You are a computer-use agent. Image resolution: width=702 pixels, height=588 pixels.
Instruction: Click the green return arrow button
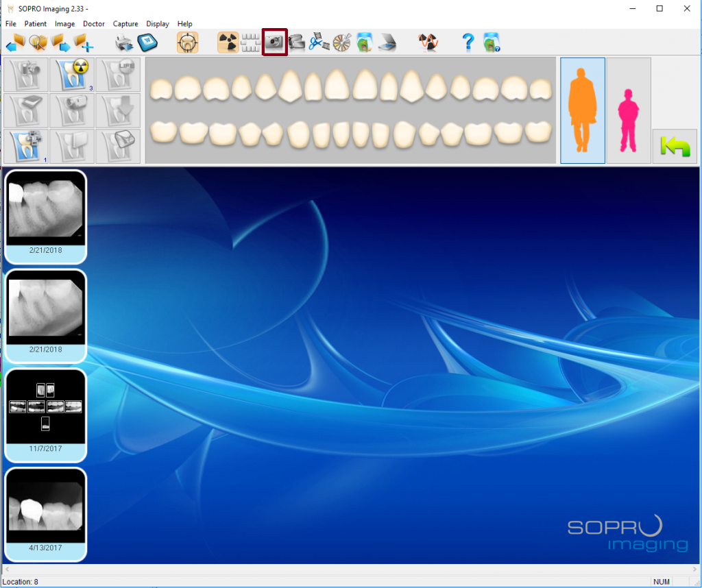click(x=674, y=146)
